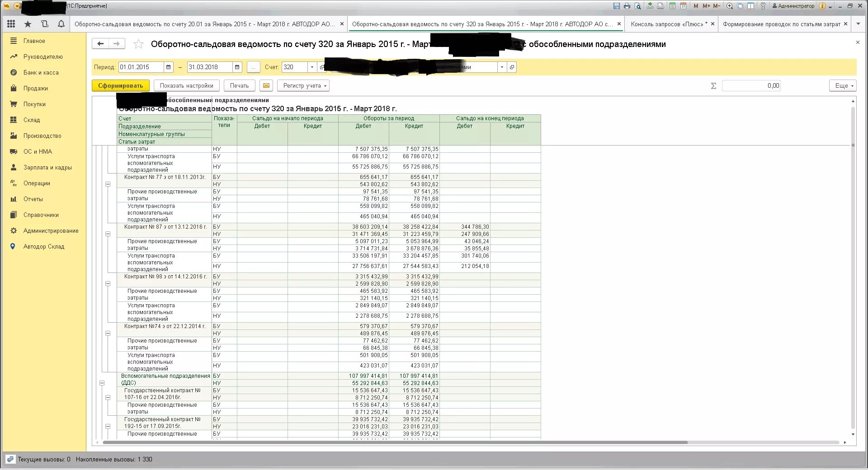
Task: Switch to Формирование проводок по статьям затрат tab
Action: coord(781,24)
